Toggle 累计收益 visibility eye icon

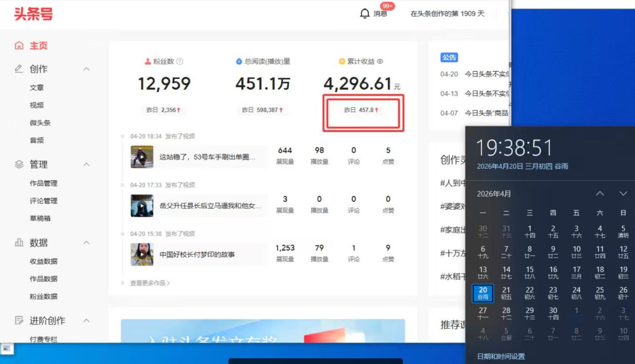pos(380,61)
